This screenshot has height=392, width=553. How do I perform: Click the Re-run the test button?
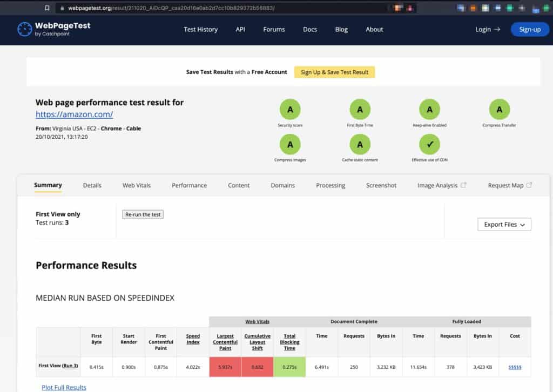click(143, 214)
